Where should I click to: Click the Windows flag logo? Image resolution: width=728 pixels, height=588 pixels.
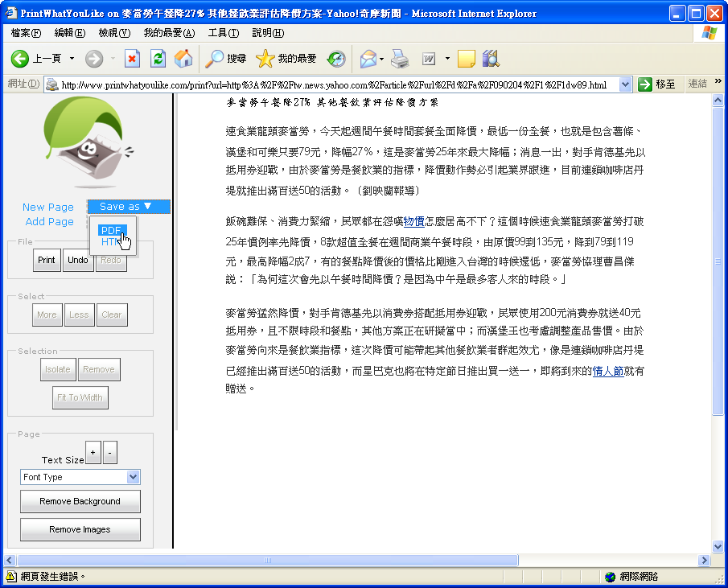click(x=709, y=33)
